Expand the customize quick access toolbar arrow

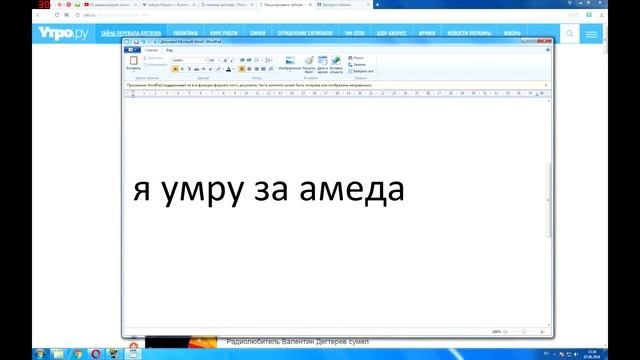click(x=155, y=42)
